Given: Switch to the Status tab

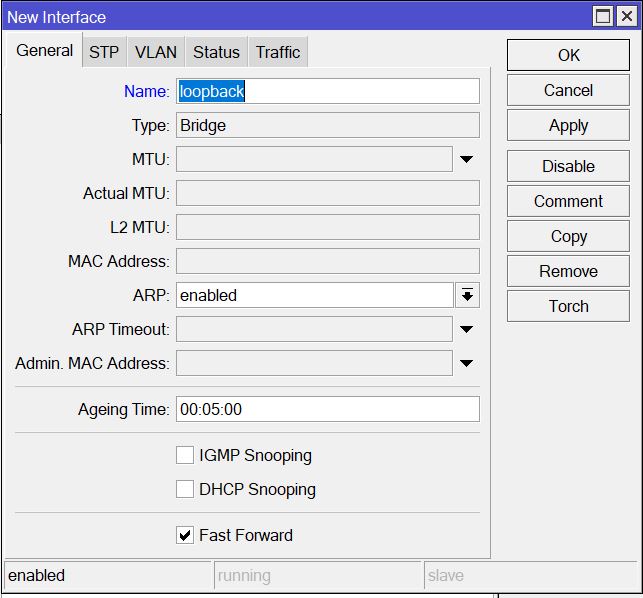Looking at the screenshot, I should click(x=217, y=52).
